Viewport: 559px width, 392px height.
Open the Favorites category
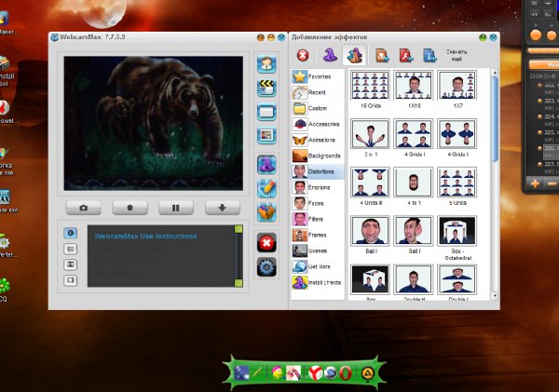click(x=318, y=76)
